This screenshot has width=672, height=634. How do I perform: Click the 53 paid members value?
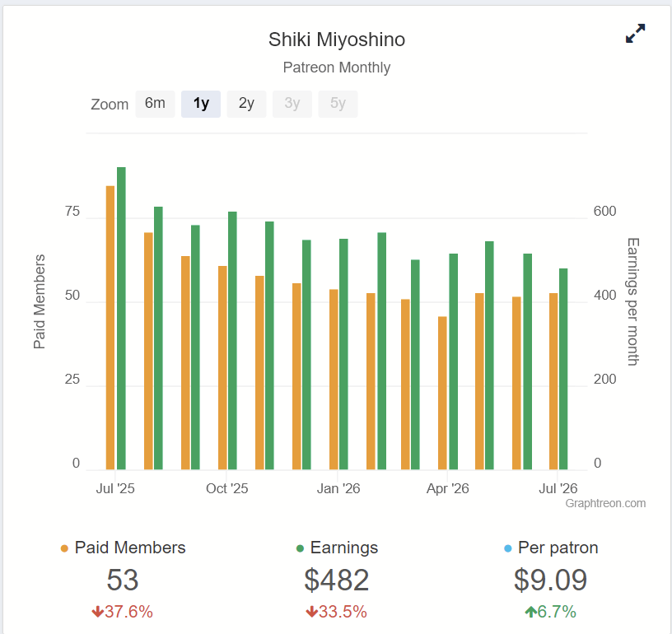123,580
